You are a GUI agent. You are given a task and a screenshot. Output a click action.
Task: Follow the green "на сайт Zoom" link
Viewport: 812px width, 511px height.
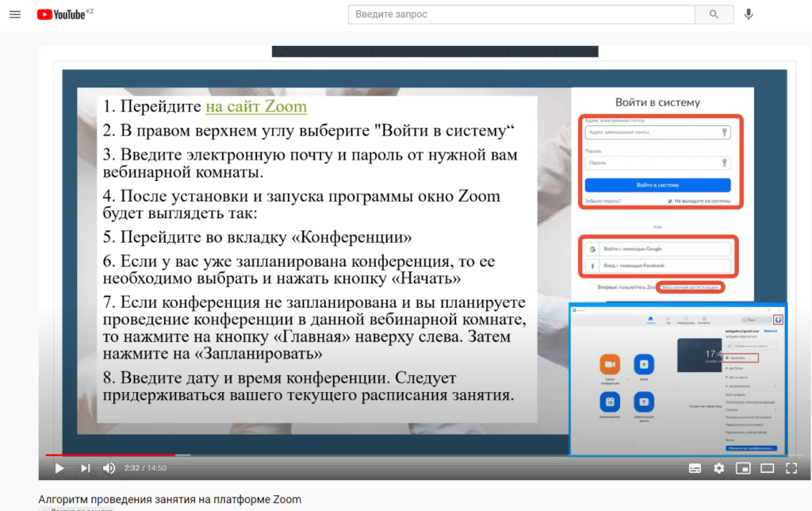point(255,106)
